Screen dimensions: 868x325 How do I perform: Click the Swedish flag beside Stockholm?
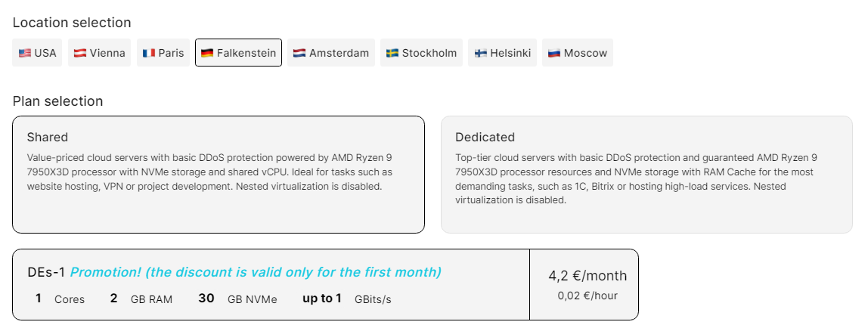tap(392, 53)
